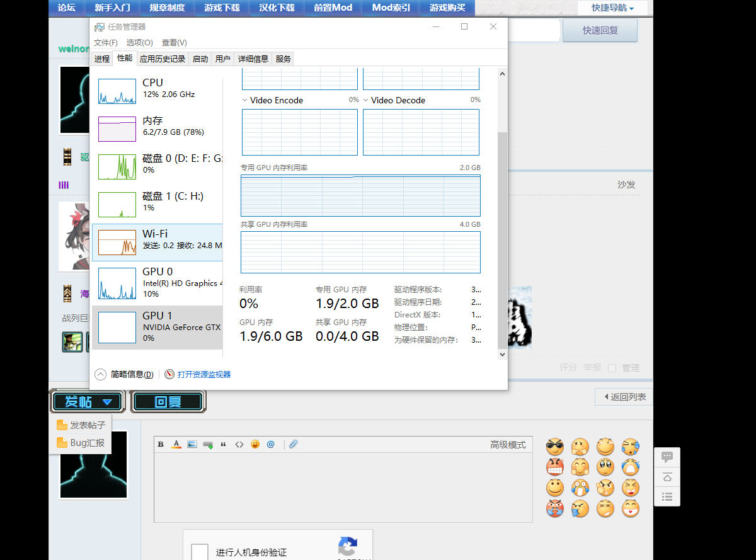Viewport: 756px width, 560px height.
Task: Click the insert link icon in editor
Action: click(208, 444)
